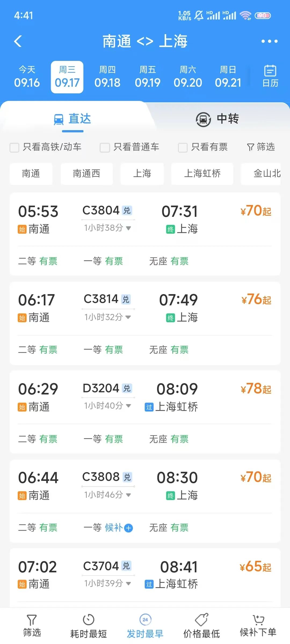Expand C3814 1小时32分 stops dropdown

tap(128, 317)
